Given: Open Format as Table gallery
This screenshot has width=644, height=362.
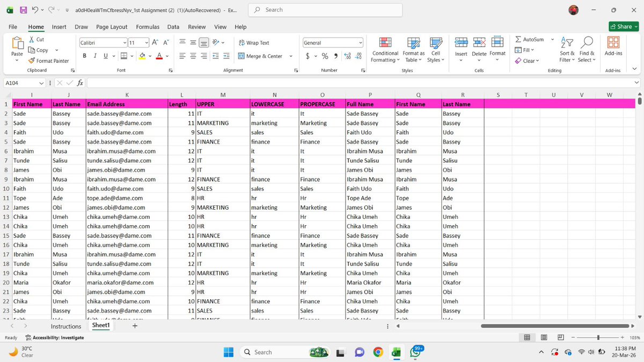Looking at the screenshot, I should (414, 50).
